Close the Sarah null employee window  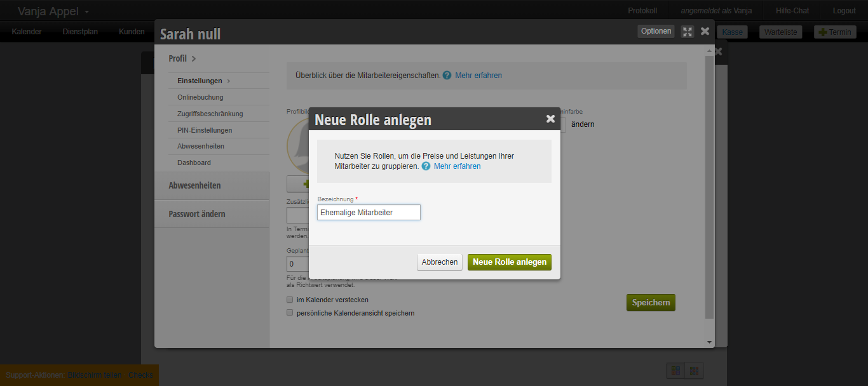(x=705, y=31)
